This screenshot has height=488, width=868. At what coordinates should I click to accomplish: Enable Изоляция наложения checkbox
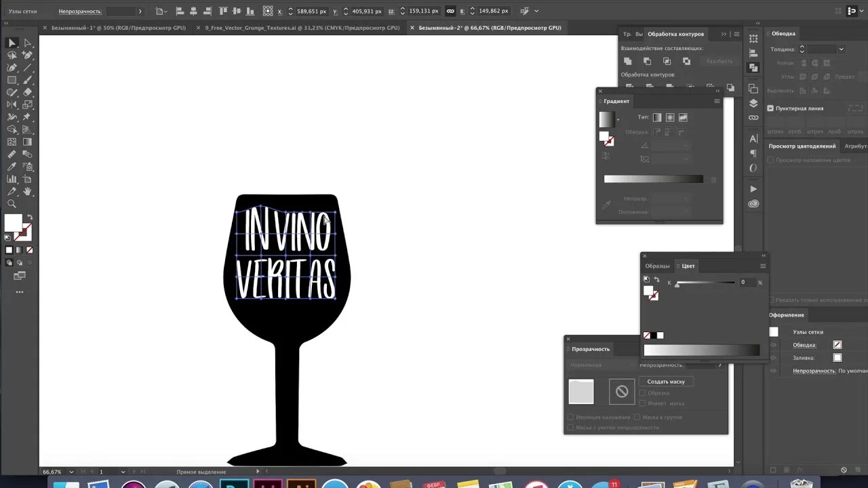570,417
